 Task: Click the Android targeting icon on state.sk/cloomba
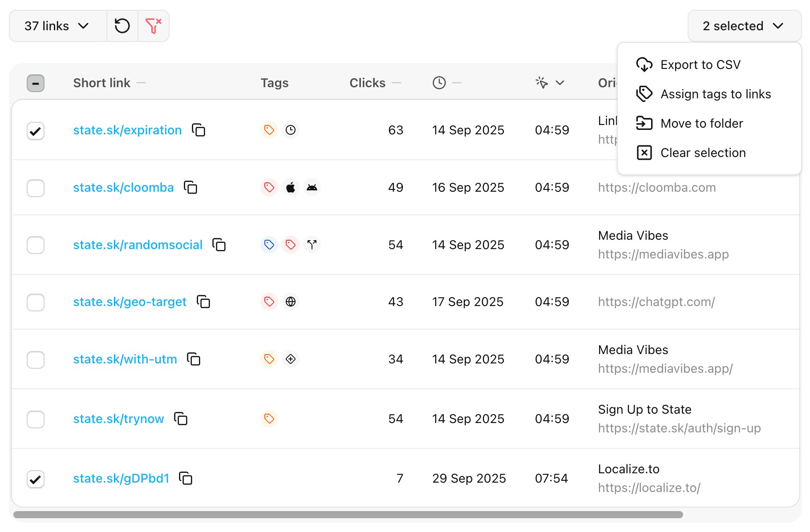(312, 187)
